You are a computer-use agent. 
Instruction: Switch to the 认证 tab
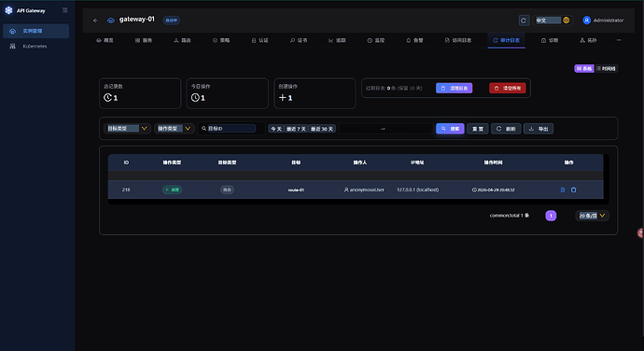click(260, 40)
